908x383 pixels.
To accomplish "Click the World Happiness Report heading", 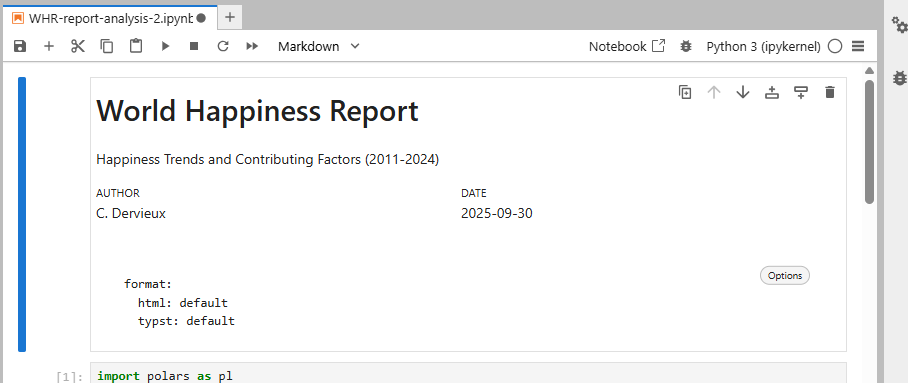I will pyautogui.click(x=257, y=111).
